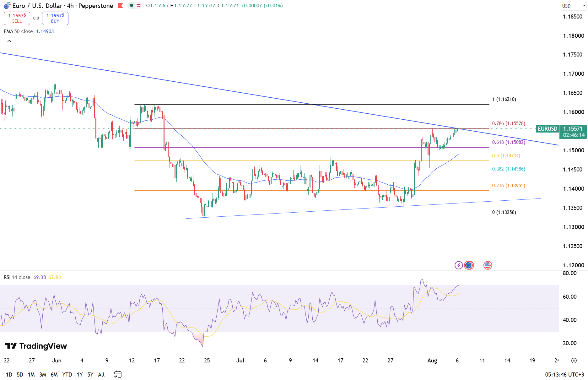
Task: Click the Euro / U.S. Dollar symbol title
Action: click(63, 6)
